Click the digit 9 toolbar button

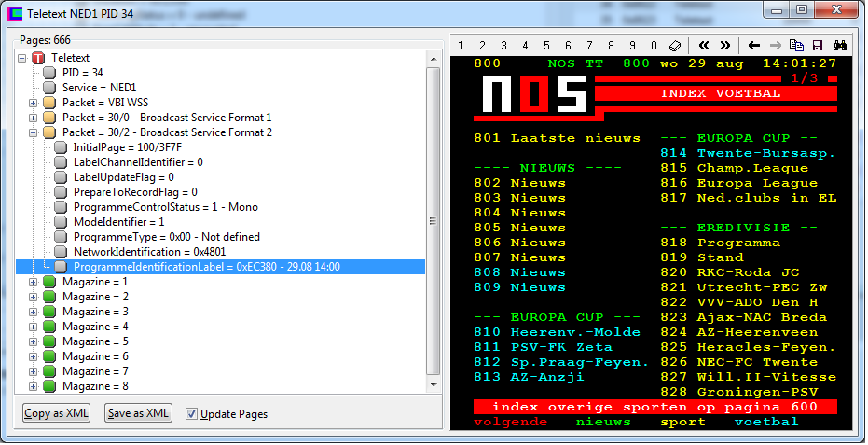[632, 46]
